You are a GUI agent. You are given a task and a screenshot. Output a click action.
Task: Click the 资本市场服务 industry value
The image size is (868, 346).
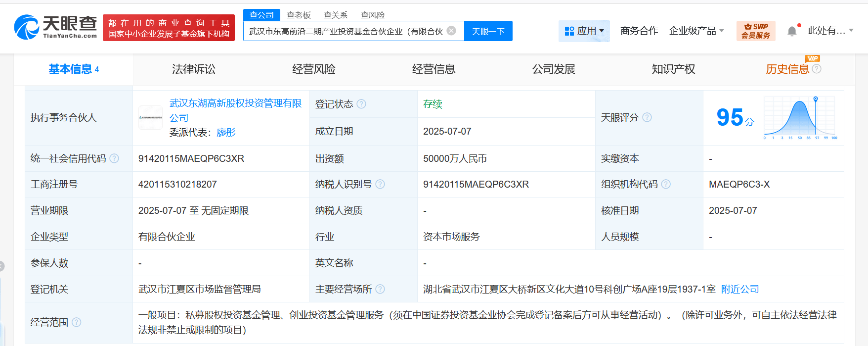(451, 237)
